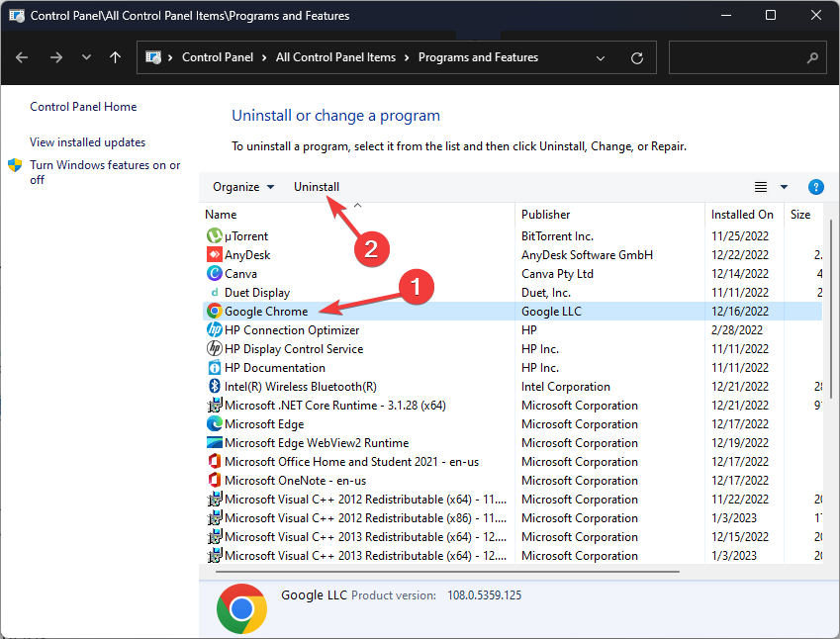Click the .NET Core Runtime icon

coord(215,405)
